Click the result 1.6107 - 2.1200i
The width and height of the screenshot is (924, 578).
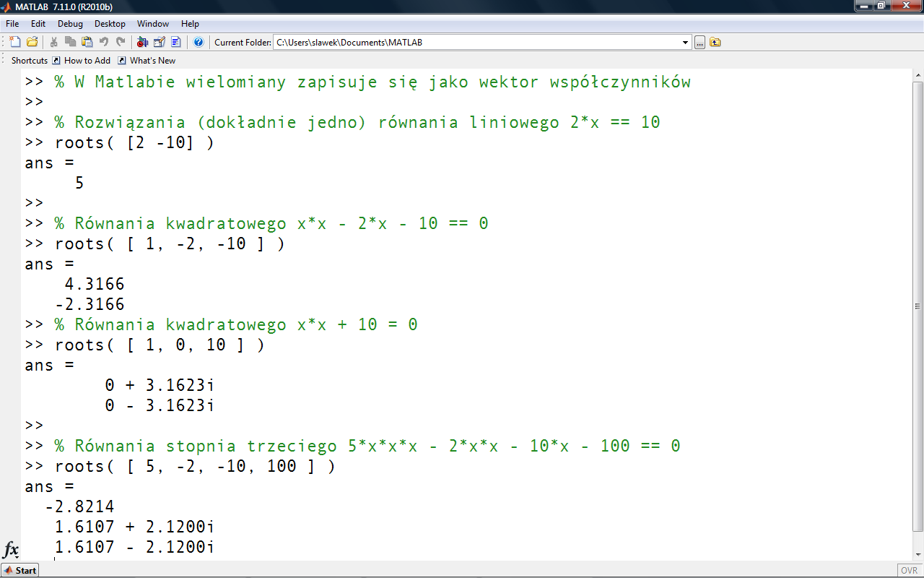pyautogui.click(x=135, y=548)
